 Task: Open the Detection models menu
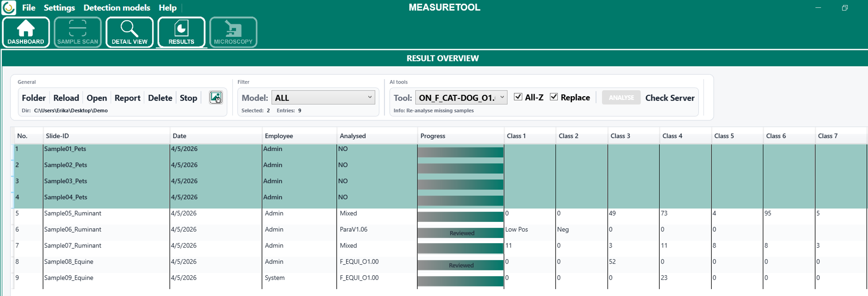(117, 8)
